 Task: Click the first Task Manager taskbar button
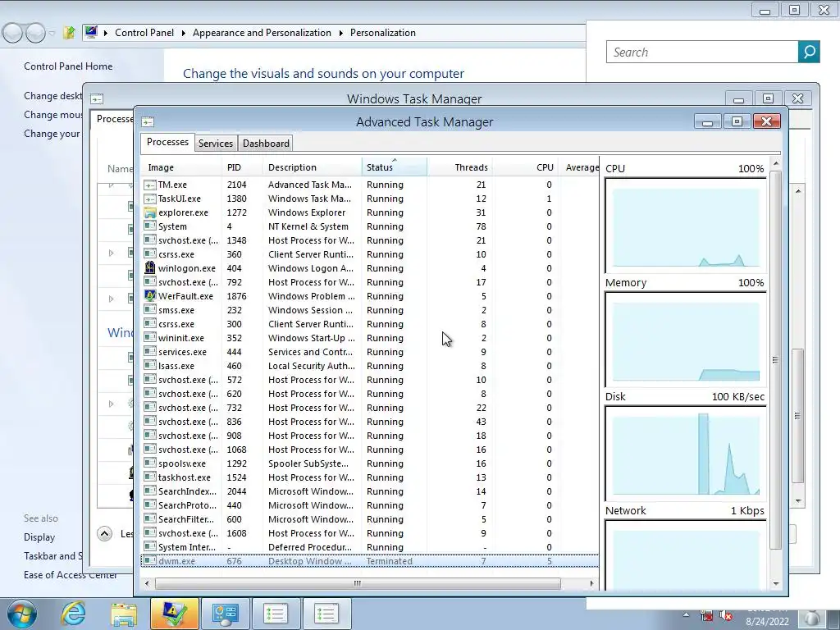[276, 614]
